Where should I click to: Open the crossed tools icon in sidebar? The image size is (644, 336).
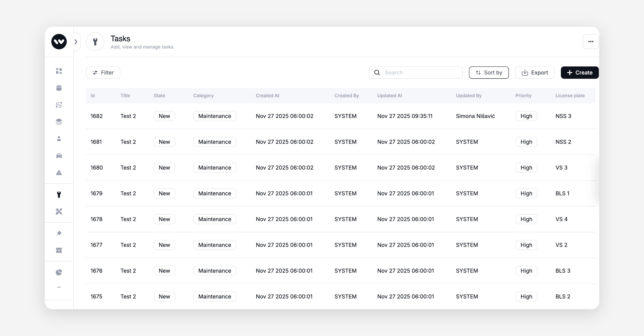coord(59,211)
